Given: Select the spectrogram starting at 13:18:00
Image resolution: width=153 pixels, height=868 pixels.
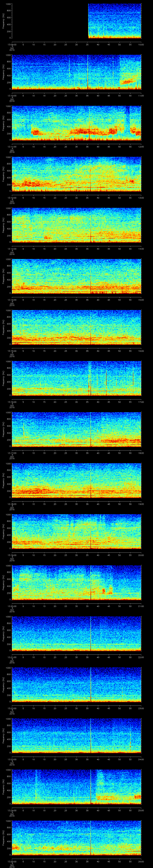Looking at the screenshot, I should (76, 481).
